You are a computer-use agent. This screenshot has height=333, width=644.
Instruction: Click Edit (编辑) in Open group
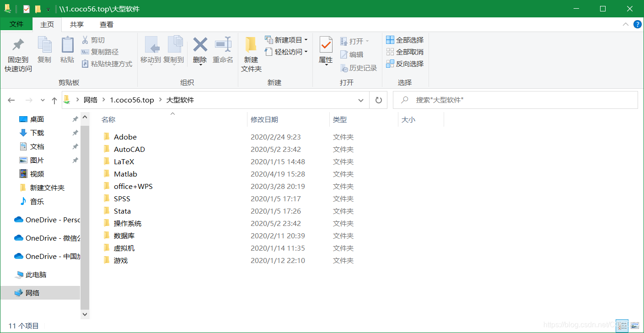tap(352, 55)
